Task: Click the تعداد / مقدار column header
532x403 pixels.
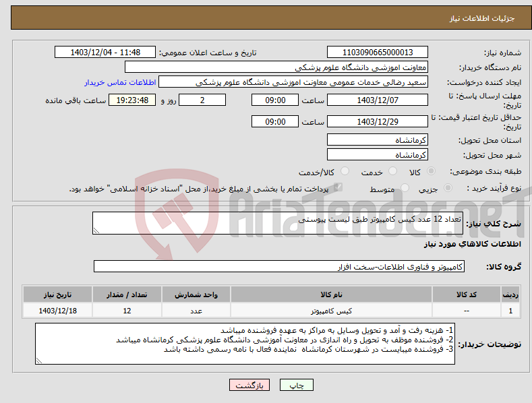Action: pyautogui.click(x=127, y=294)
